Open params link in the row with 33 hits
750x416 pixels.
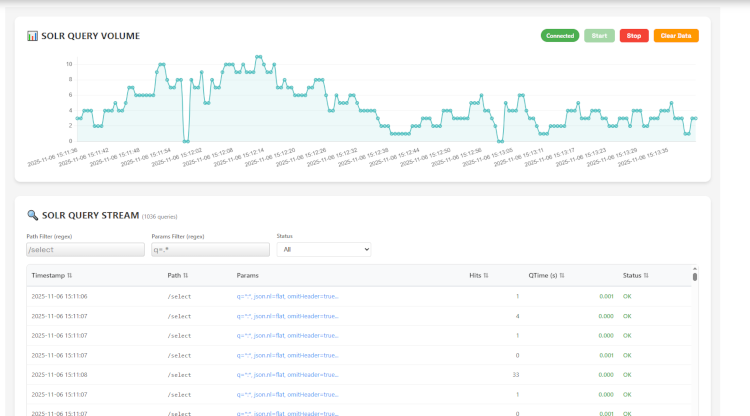click(x=287, y=375)
